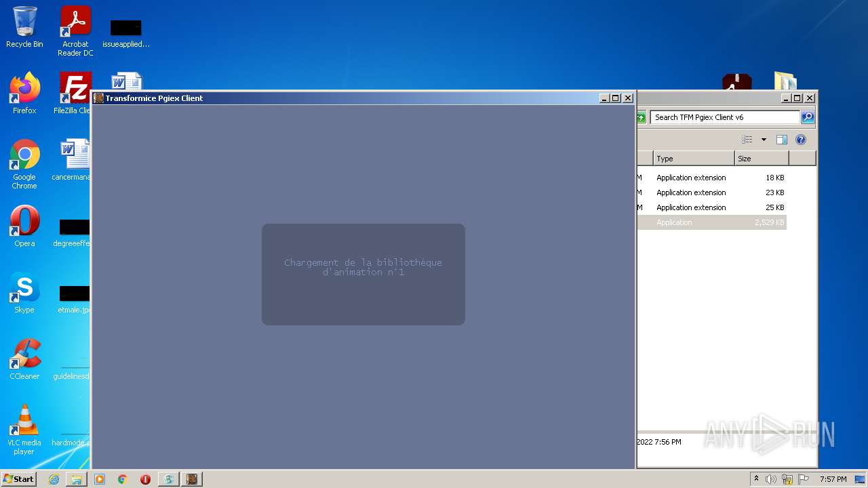Maximize the Transformice Pgiex Client window
This screenshot has height=488, width=868.
616,98
